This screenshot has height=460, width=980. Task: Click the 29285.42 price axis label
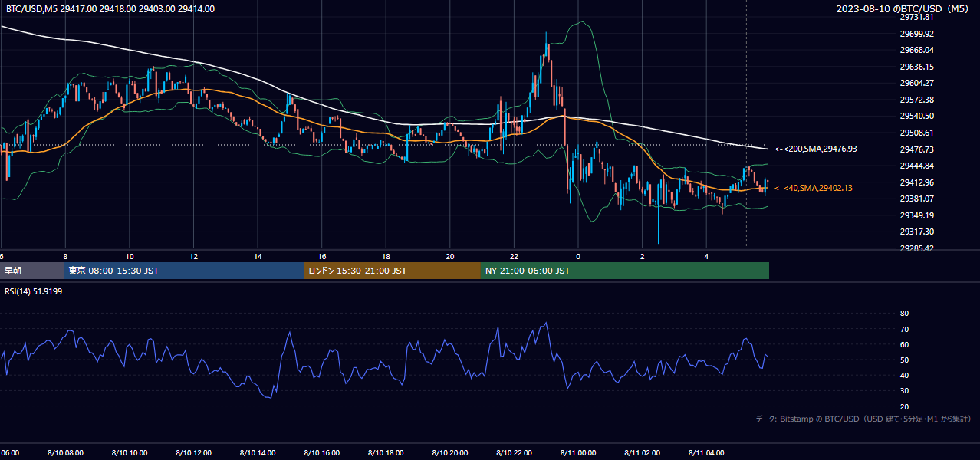click(916, 248)
